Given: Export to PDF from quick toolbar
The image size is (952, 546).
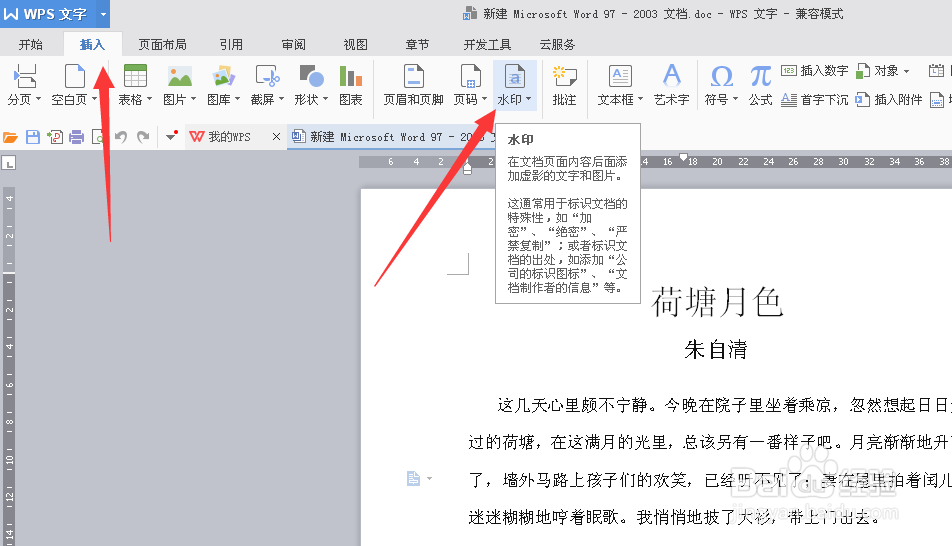Looking at the screenshot, I should click(55, 137).
